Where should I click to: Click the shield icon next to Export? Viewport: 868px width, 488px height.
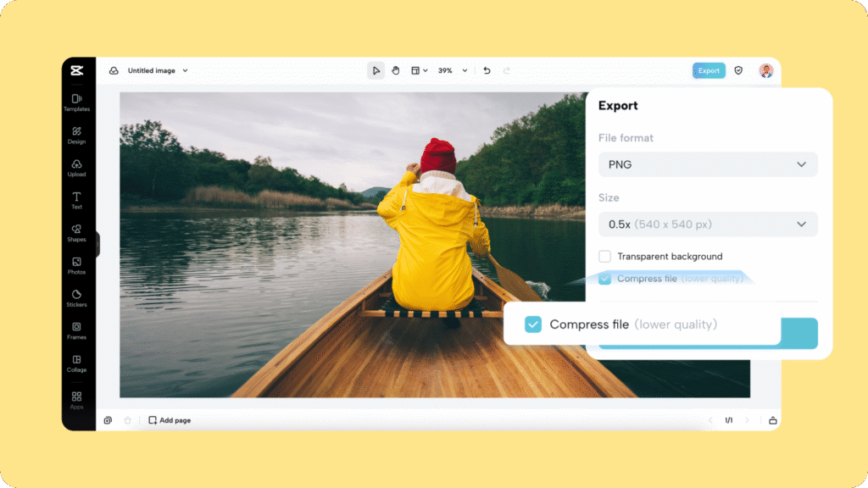click(738, 70)
